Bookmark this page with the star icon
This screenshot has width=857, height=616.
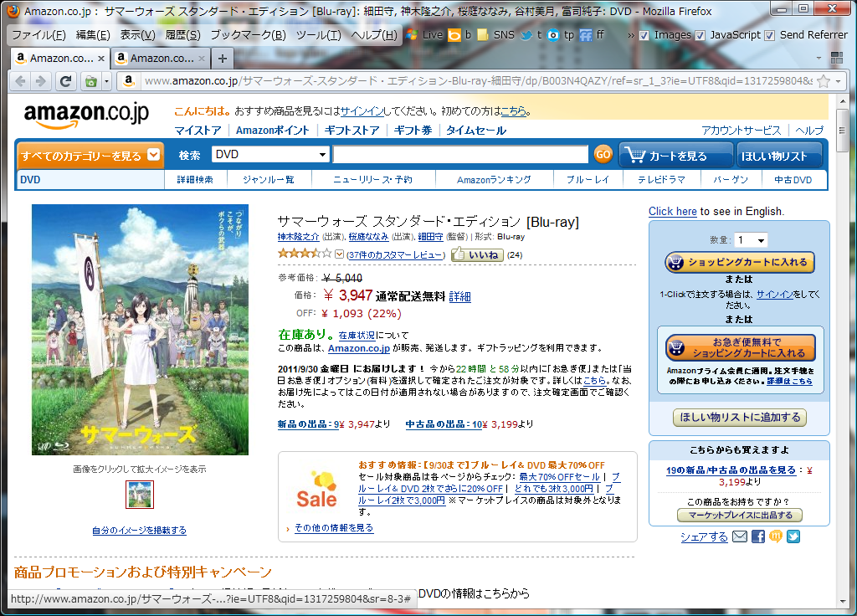click(x=824, y=81)
